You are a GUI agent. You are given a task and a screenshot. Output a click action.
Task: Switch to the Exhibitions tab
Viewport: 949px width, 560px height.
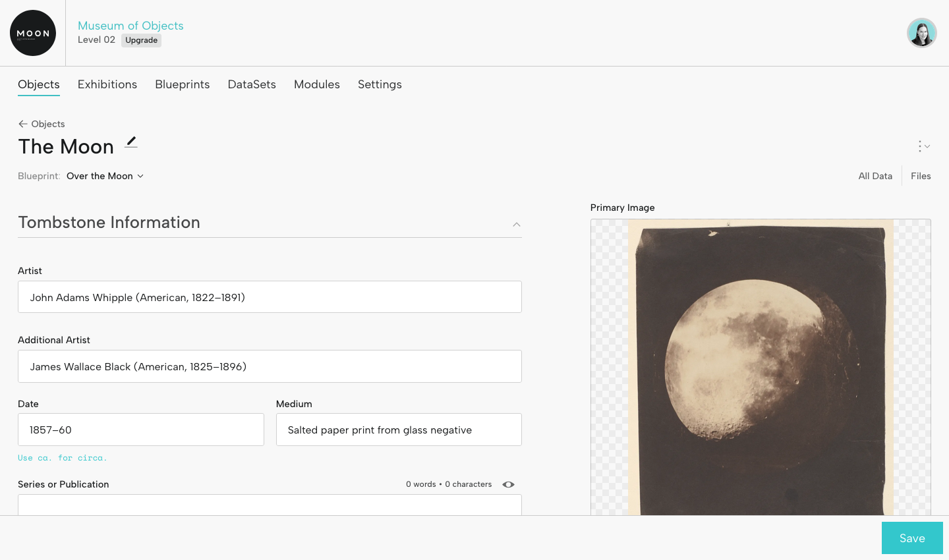[107, 84]
